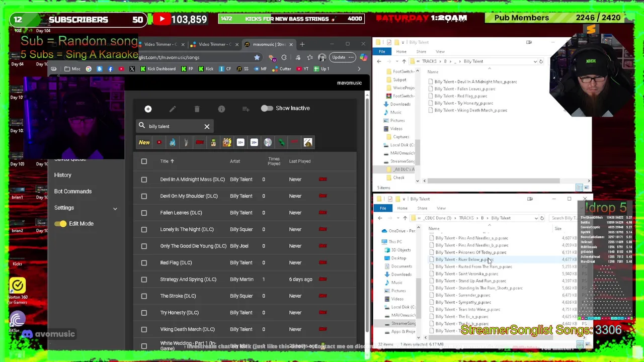Open the browser profile avatar

[x=323, y=57]
